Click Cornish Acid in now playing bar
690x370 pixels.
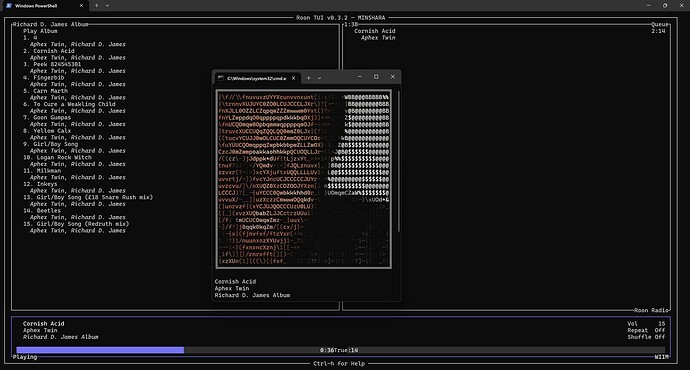[x=44, y=324]
